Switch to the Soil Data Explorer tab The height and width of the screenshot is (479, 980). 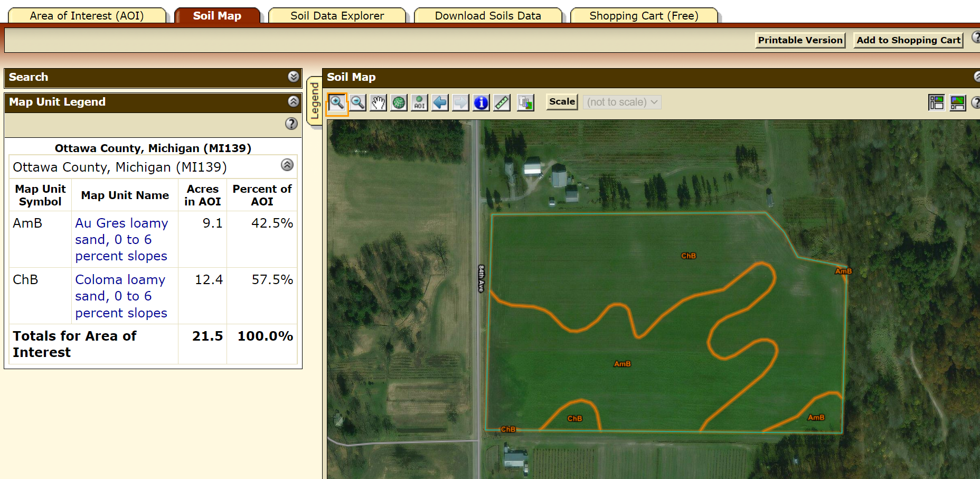[x=336, y=15]
